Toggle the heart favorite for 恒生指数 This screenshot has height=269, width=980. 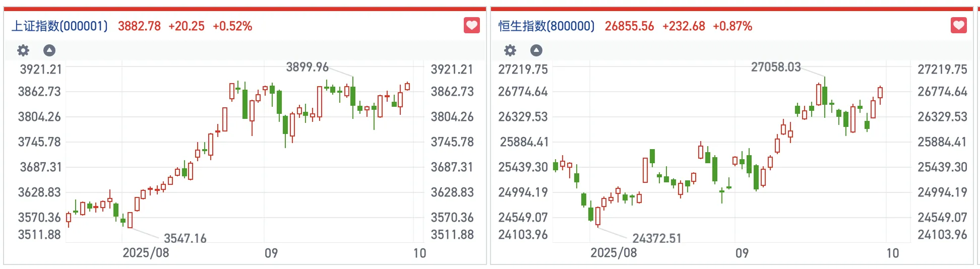pyautogui.click(x=959, y=26)
